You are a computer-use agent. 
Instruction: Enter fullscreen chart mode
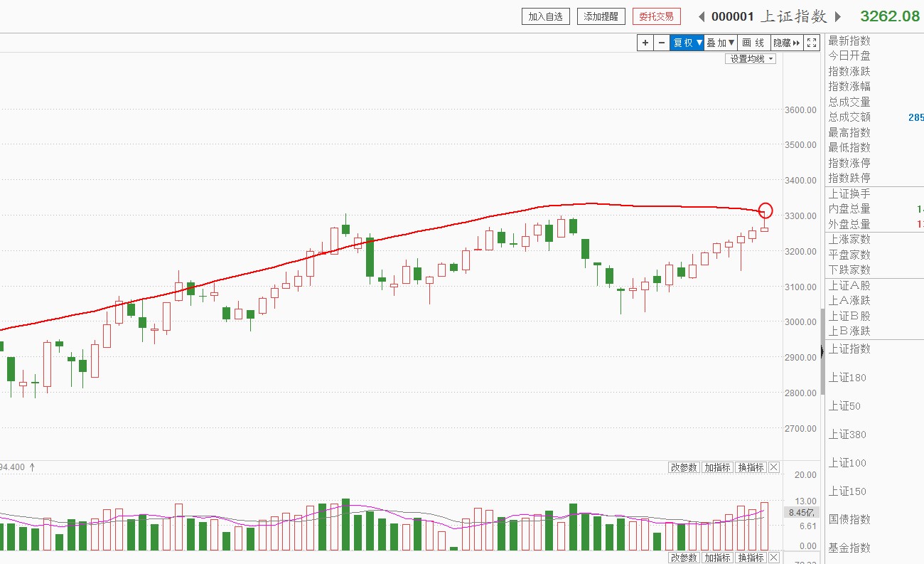click(x=812, y=43)
